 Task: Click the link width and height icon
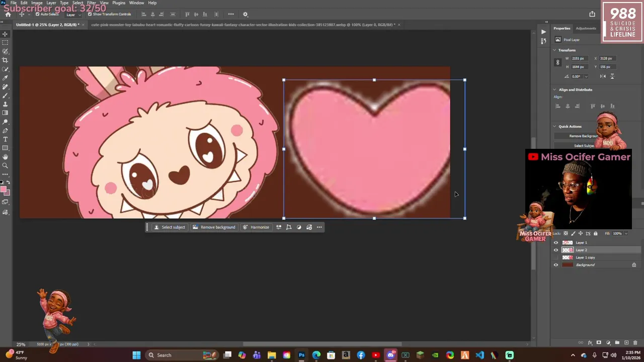(557, 62)
